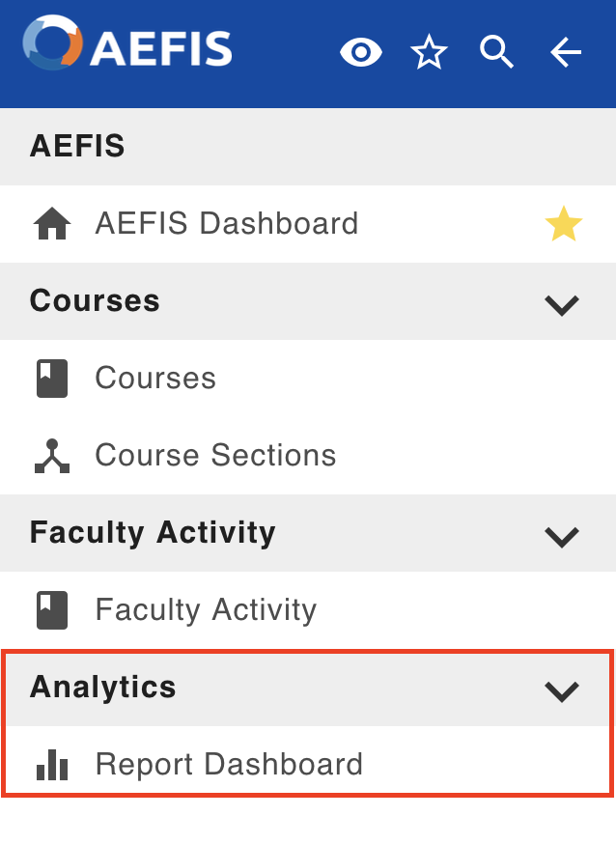This screenshot has width=616, height=844.
Task: Unfavorite AEFIS Dashboard via yellow star
Action: tap(563, 224)
